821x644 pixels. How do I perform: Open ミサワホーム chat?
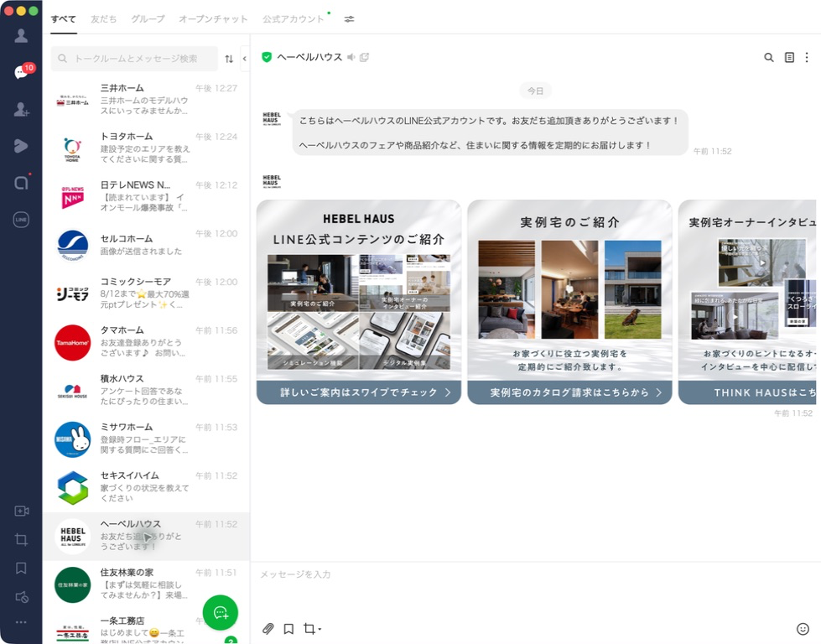(x=146, y=439)
